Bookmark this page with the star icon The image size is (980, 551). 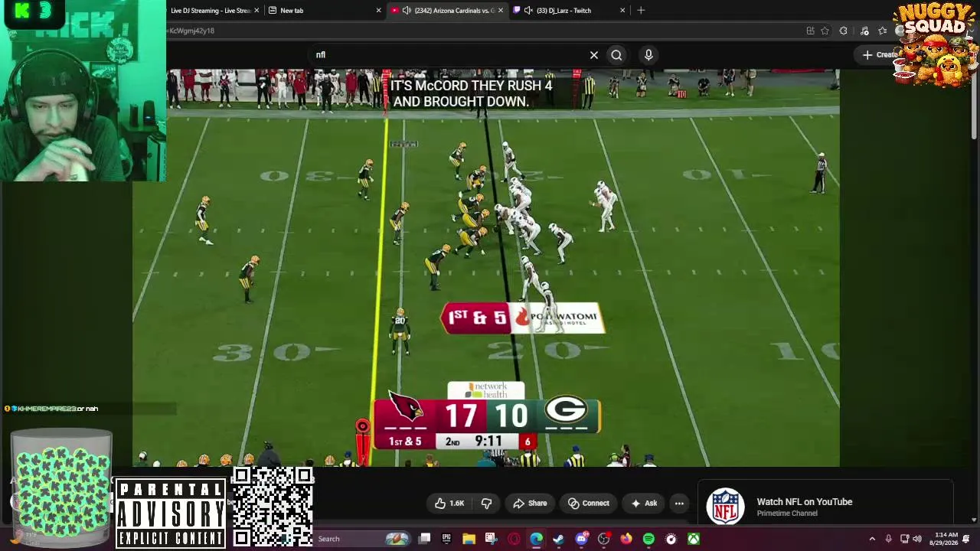[x=825, y=31]
